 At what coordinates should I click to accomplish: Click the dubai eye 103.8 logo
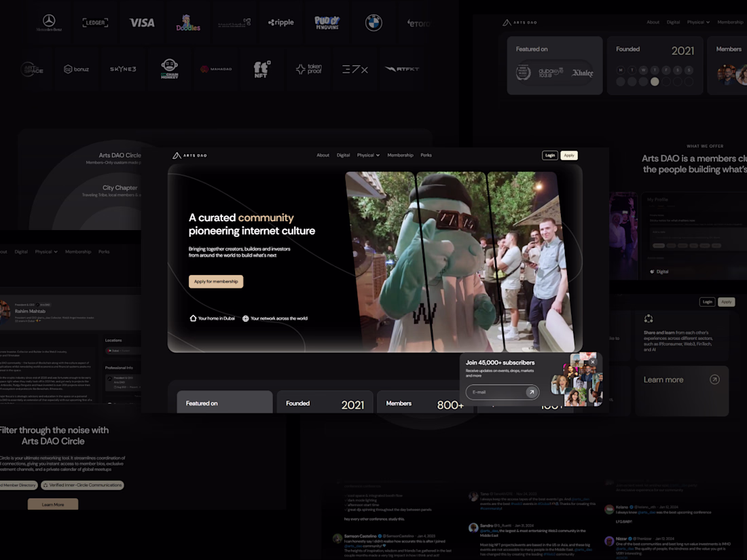551,73
